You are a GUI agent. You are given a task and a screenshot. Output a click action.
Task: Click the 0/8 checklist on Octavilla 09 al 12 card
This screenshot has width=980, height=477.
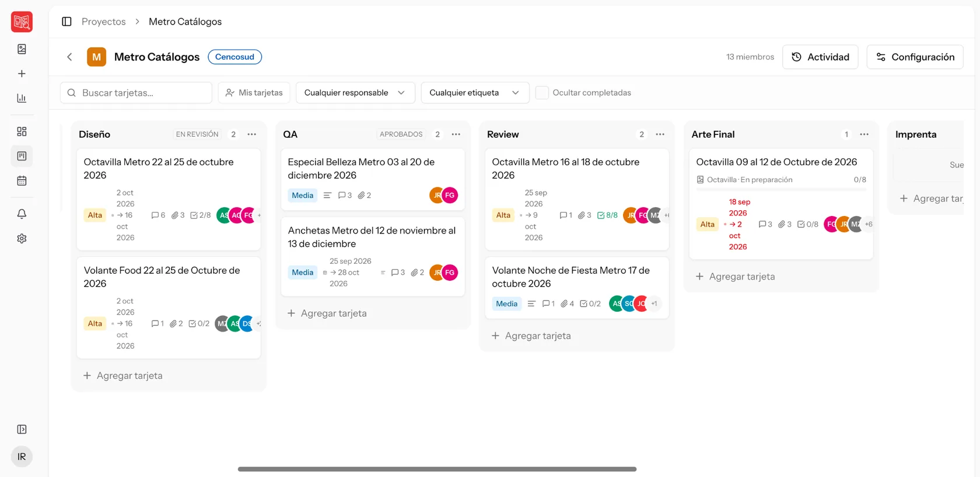(808, 224)
